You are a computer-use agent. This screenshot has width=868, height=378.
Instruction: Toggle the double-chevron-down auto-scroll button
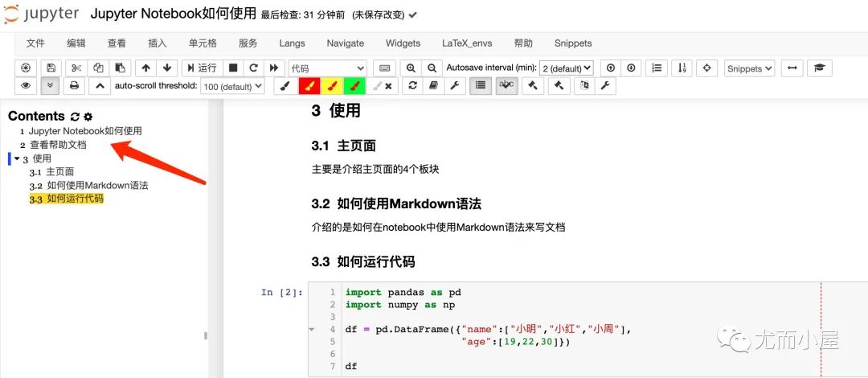[51, 86]
